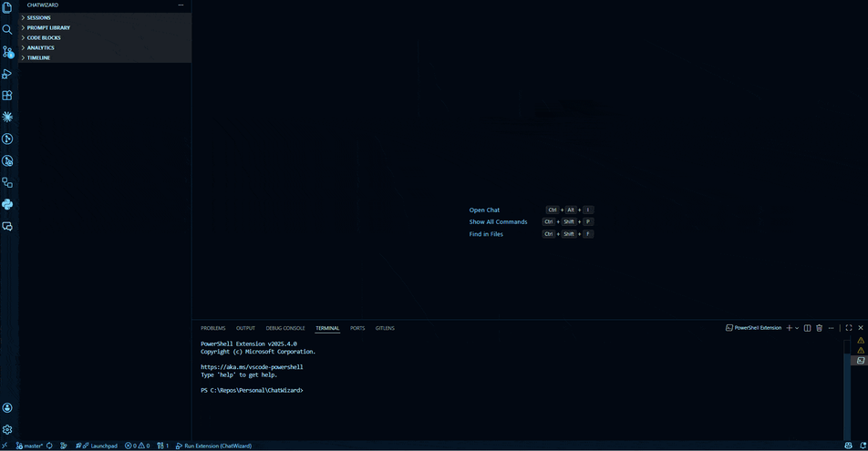Click the CHATWIZARD sidebar title
The width and height of the screenshot is (868, 451).
coord(43,5)
